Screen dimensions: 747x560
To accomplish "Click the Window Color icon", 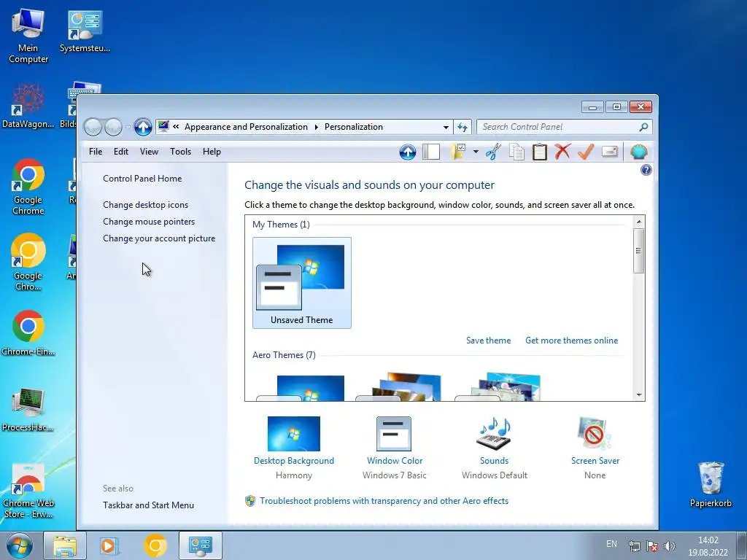I will coord(394,434).
